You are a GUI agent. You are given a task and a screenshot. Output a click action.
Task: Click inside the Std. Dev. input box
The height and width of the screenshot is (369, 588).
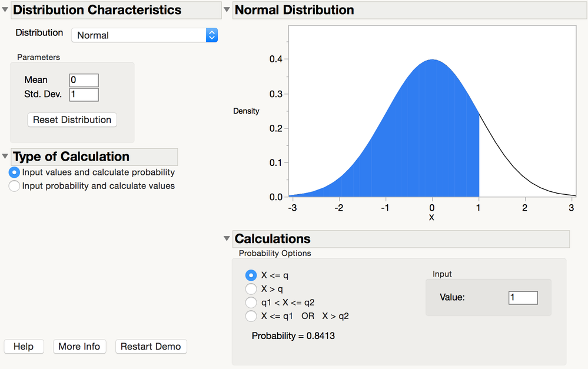83,94
